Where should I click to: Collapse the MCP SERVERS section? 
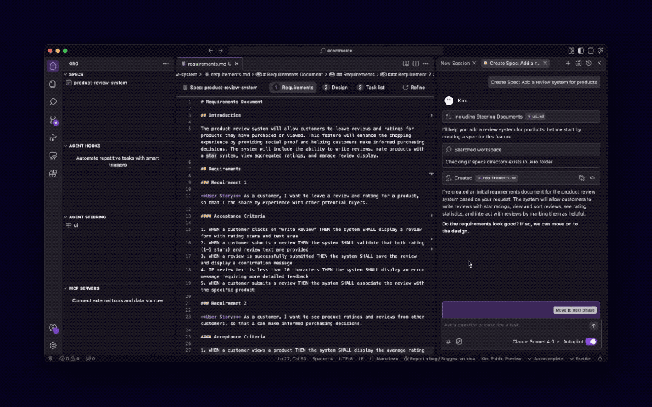click(84, 288)
